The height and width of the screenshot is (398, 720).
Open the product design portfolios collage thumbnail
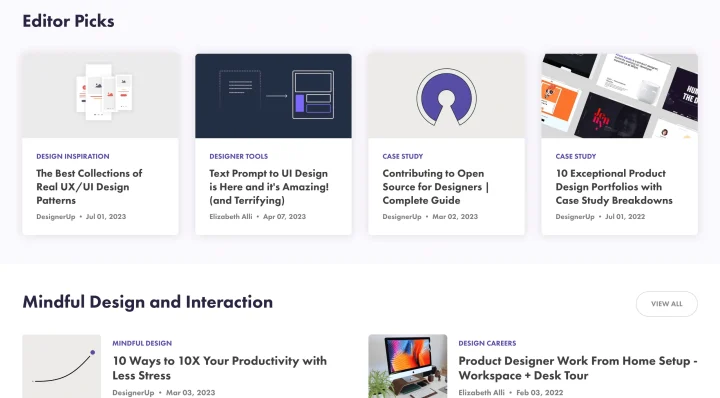[619, 96]
